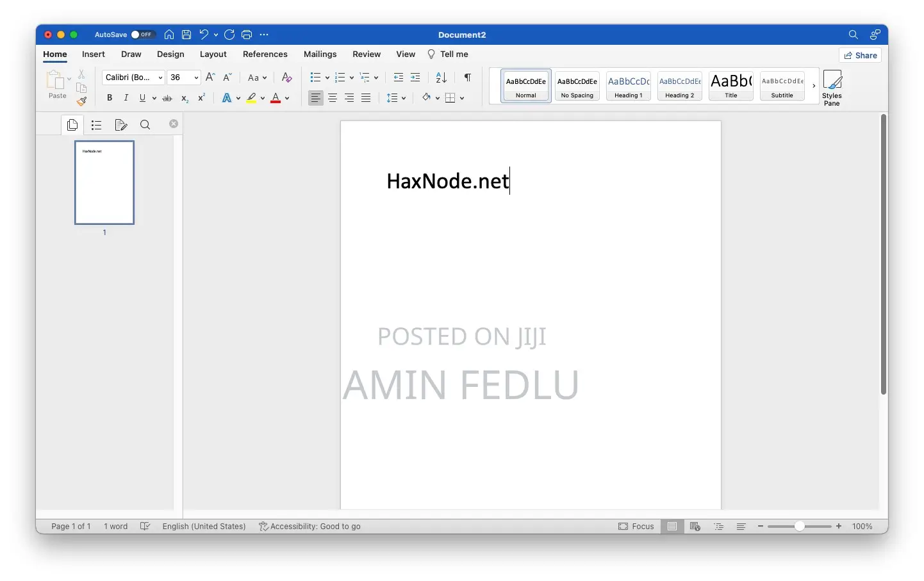Apply italic formatting
This screenshot has width=924, height=581.
point(126,98)
